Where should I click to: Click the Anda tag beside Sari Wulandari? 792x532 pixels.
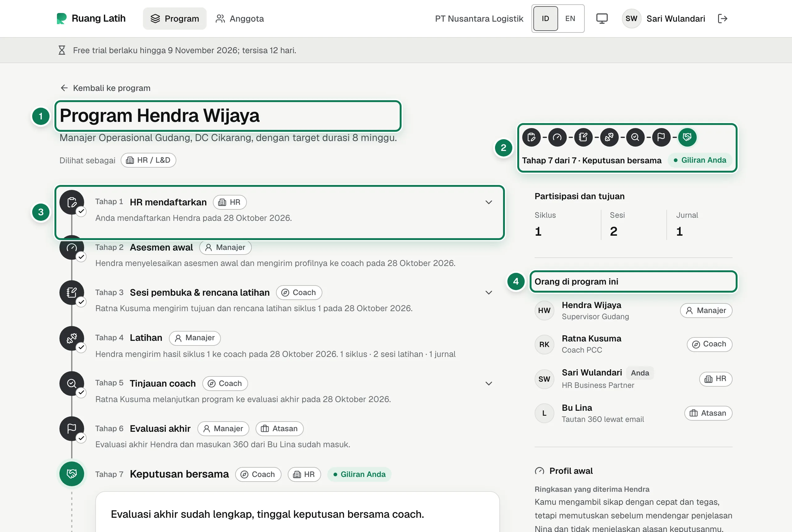(x=640, y=373)
